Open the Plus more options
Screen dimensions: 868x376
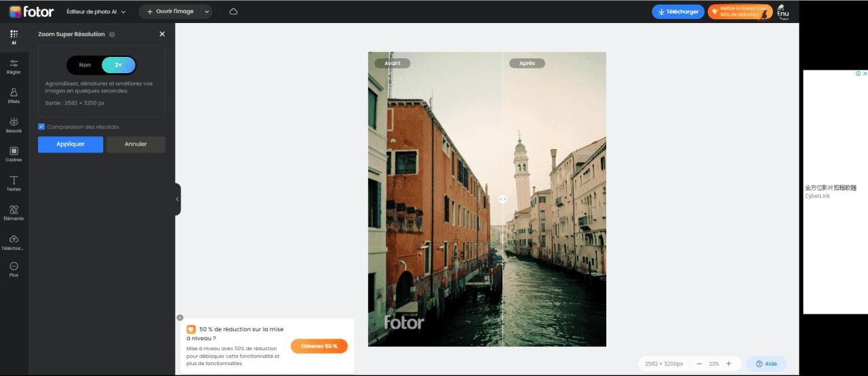tap(14, 270)
